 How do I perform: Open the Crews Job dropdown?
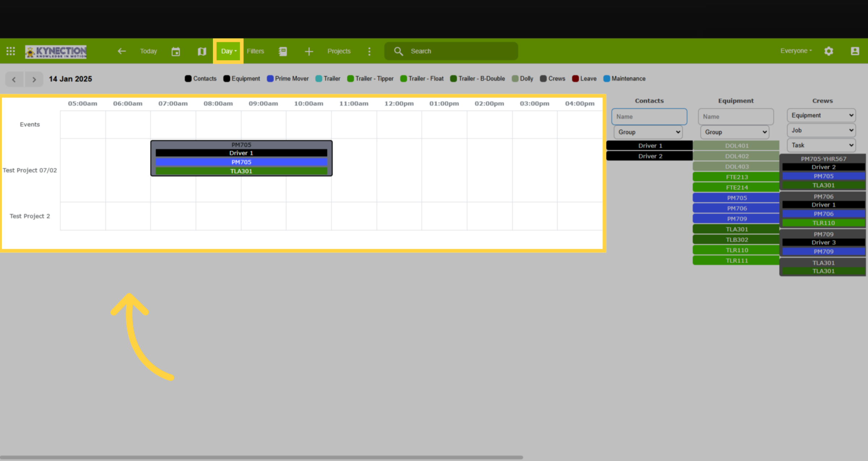[821, 130]
